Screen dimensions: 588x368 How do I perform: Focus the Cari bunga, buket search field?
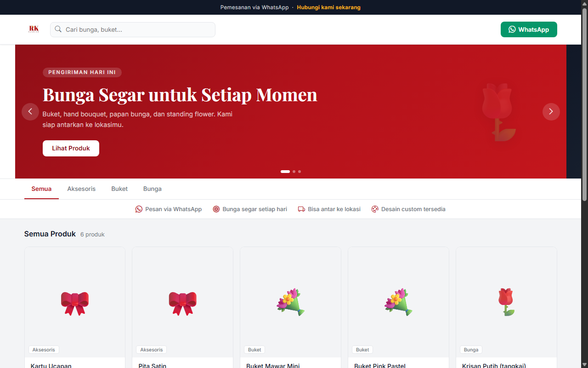point(133,29)
